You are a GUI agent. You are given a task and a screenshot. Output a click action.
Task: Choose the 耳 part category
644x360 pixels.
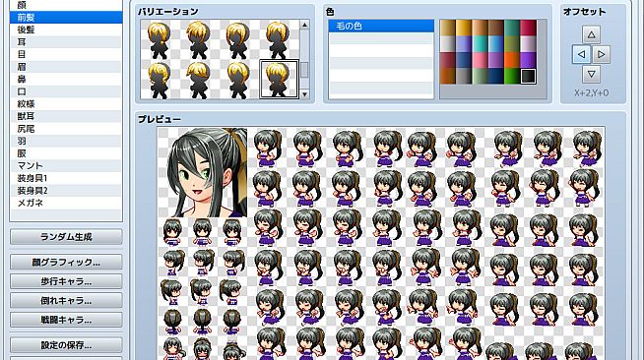[x=66, y=42]
